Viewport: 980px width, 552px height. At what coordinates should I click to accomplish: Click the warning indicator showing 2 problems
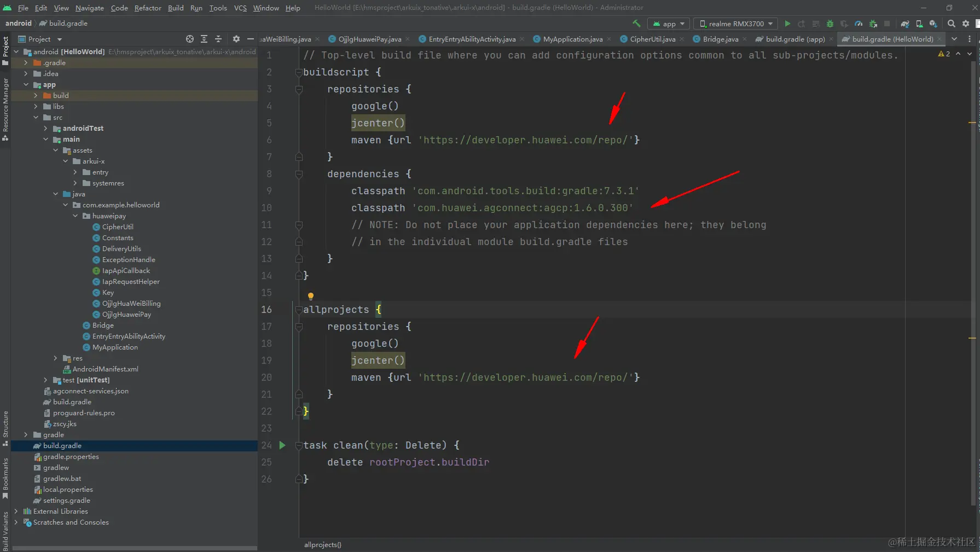[x=944, y=54]
